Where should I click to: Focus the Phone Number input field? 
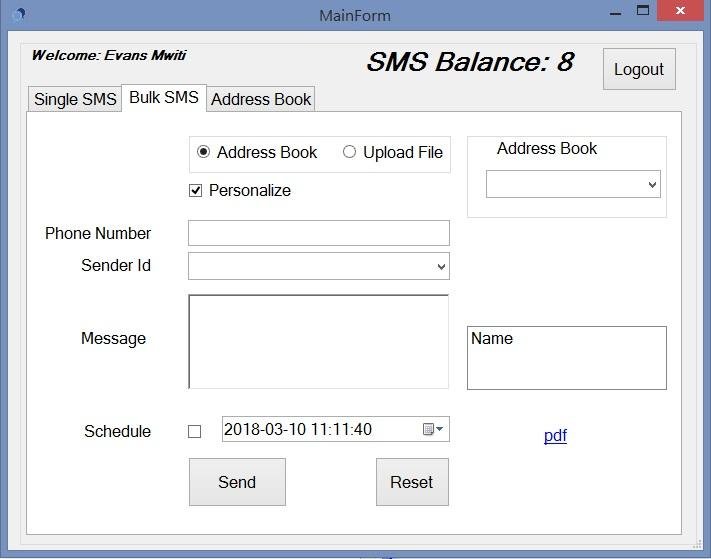tap(319, 233)
